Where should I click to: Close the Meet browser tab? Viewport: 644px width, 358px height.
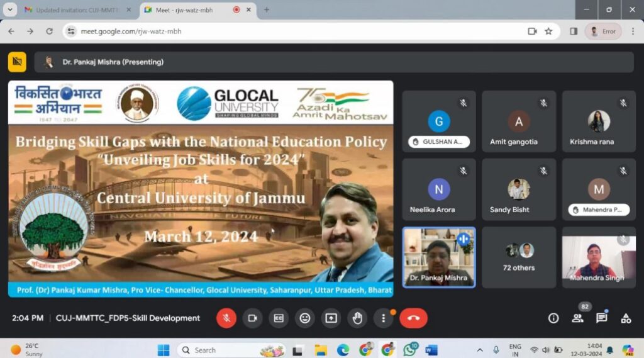[248, 10]
